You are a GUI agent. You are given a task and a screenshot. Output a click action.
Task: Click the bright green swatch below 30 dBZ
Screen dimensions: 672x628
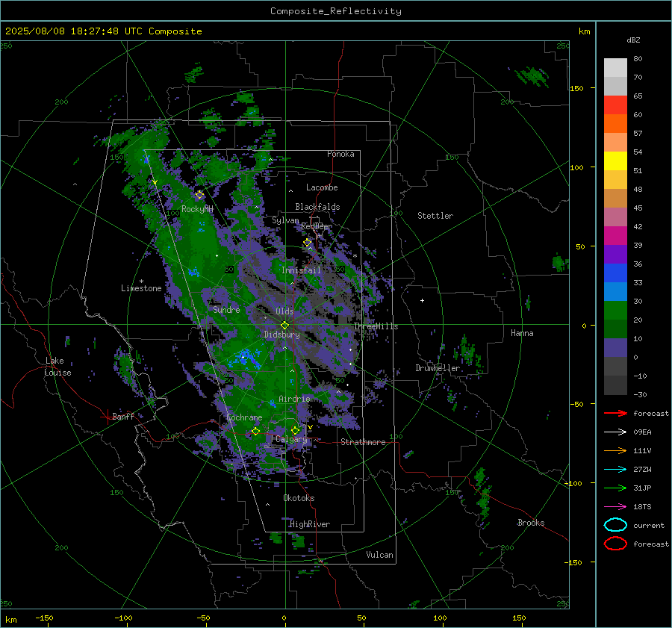click(x=615, y=311)
